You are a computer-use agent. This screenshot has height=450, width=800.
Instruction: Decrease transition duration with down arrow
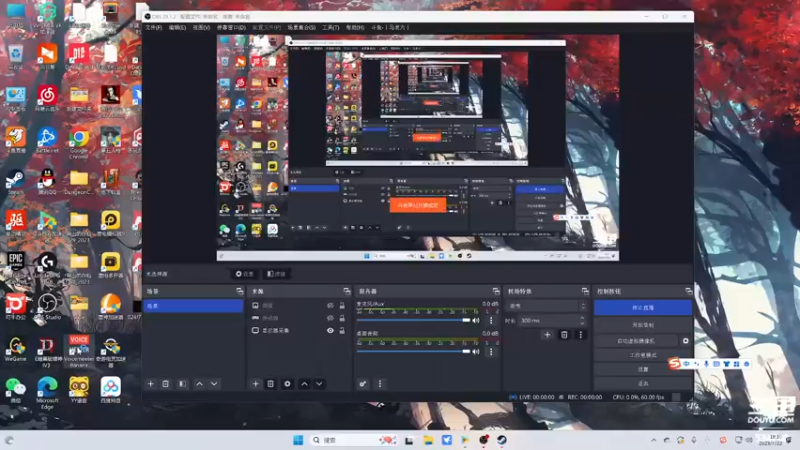(x=582, y=323)
